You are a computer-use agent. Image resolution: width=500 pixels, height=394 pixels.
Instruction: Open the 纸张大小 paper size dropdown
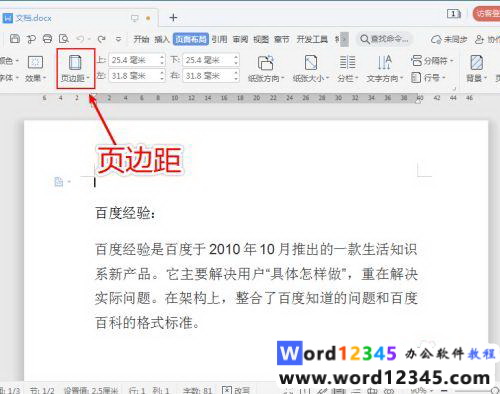pos(311,69)
